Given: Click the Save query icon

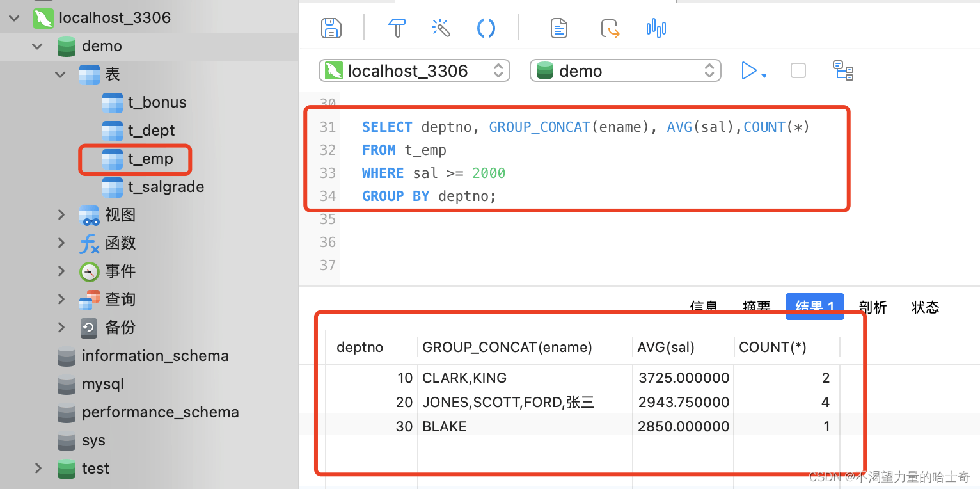Looking at the screenshot, I should (331, 28).
